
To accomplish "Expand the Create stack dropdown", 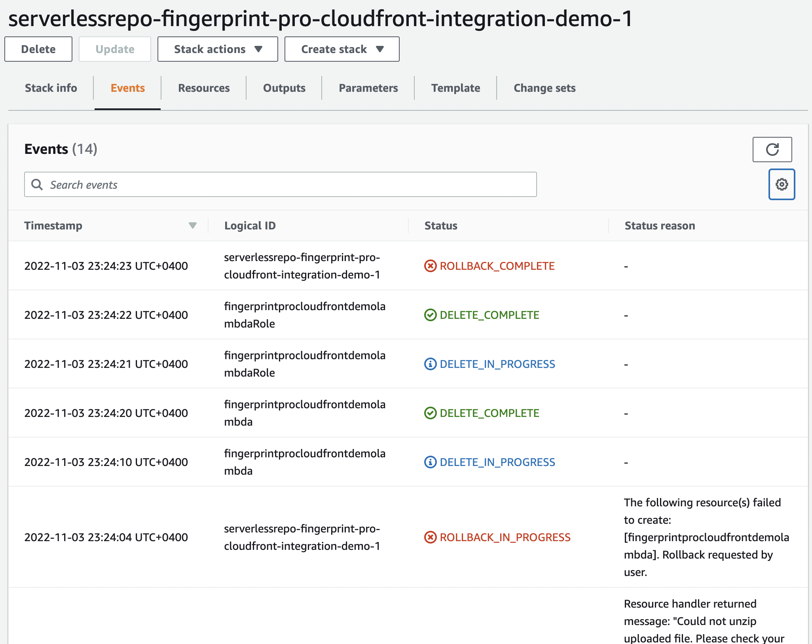I will [x=342, y=49].
